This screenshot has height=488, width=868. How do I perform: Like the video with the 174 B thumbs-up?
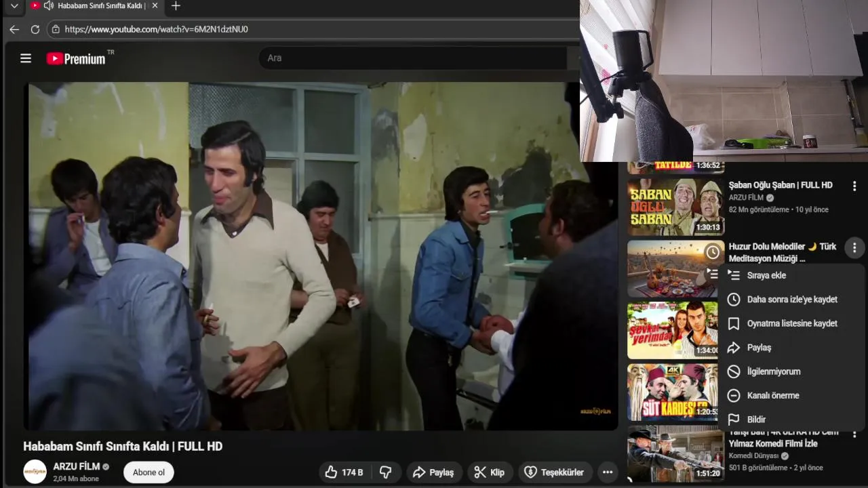coord(344,472)
